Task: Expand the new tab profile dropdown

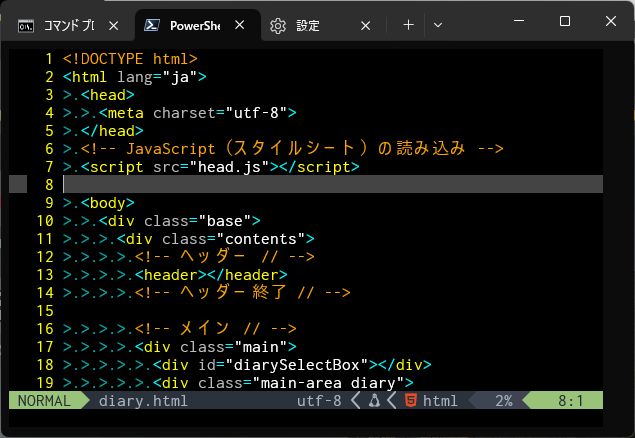Action: (438, 25)
